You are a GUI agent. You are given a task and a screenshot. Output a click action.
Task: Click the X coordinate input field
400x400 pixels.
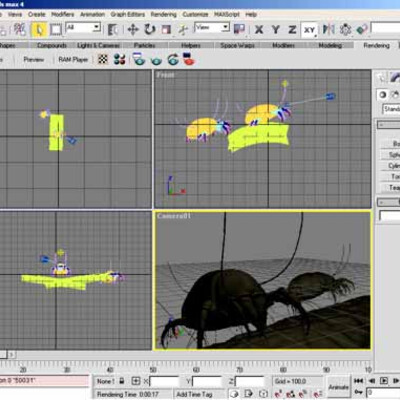164,381
